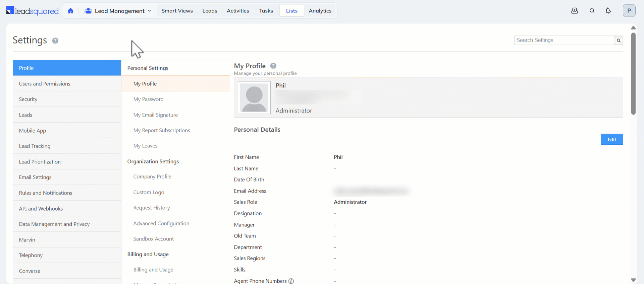Go to the home icon
644x284 pixels.
[70, 11]
